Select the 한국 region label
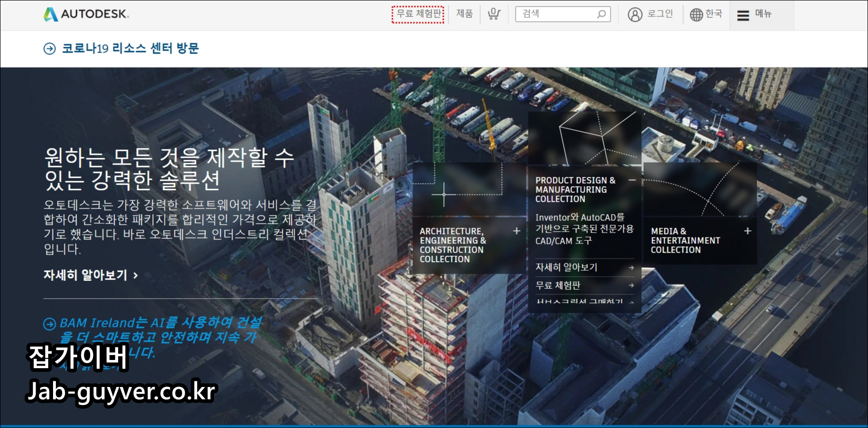Viewport: 868px width, 428px height. click(x=714, y=14)
